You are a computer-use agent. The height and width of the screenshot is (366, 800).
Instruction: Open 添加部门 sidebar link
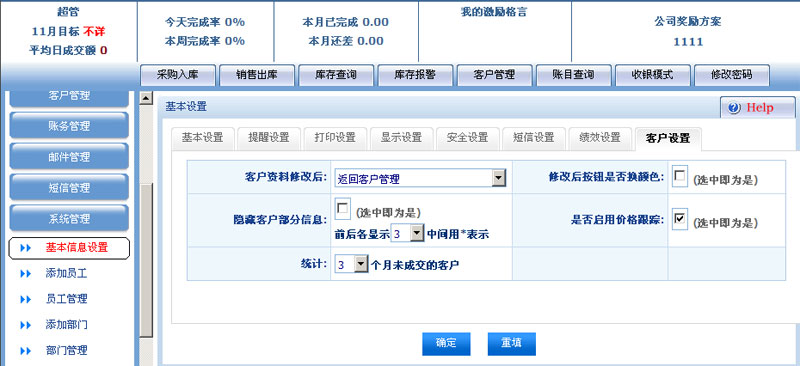(x=66, y=325)
